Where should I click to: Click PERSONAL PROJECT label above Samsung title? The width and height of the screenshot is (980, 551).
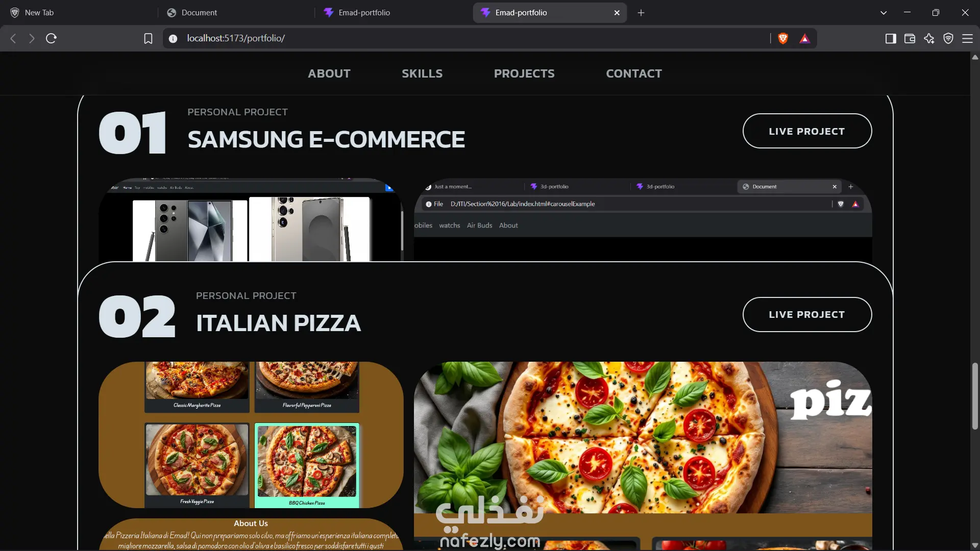pos(237,112)
